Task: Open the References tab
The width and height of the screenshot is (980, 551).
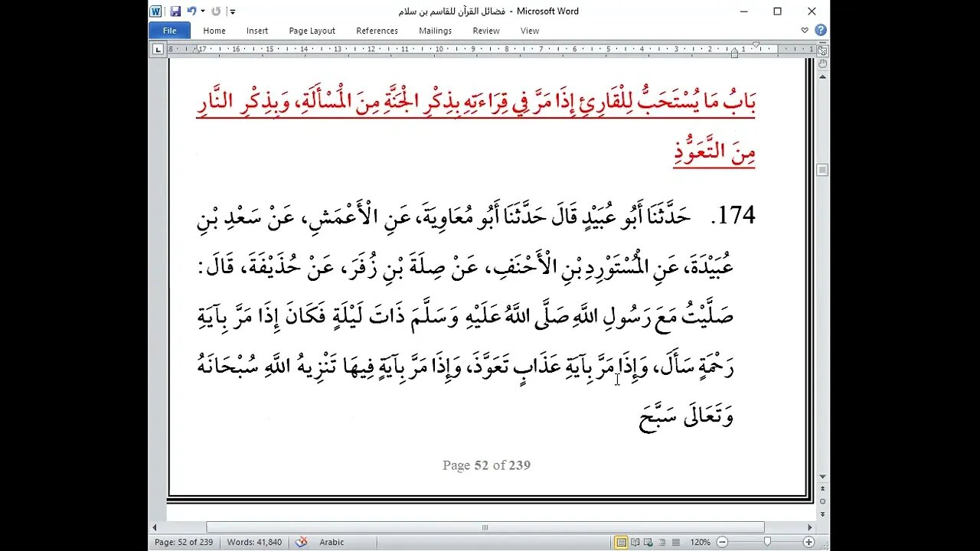Action: [x=377, y=31]
